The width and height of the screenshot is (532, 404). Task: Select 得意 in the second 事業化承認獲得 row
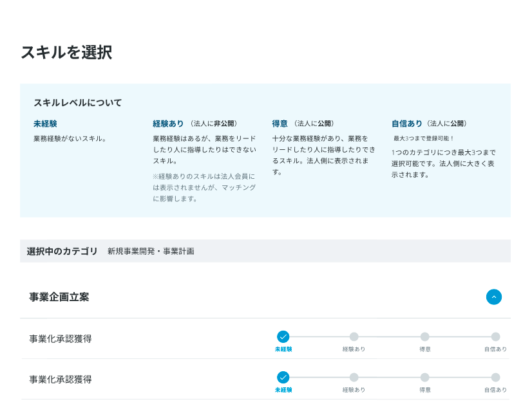(425, 378)
